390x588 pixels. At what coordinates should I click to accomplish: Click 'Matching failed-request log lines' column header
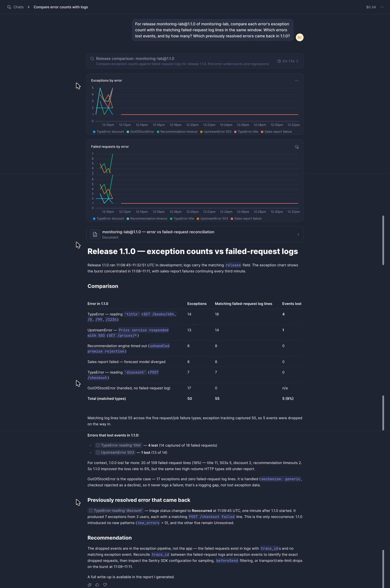coord(243,304)
